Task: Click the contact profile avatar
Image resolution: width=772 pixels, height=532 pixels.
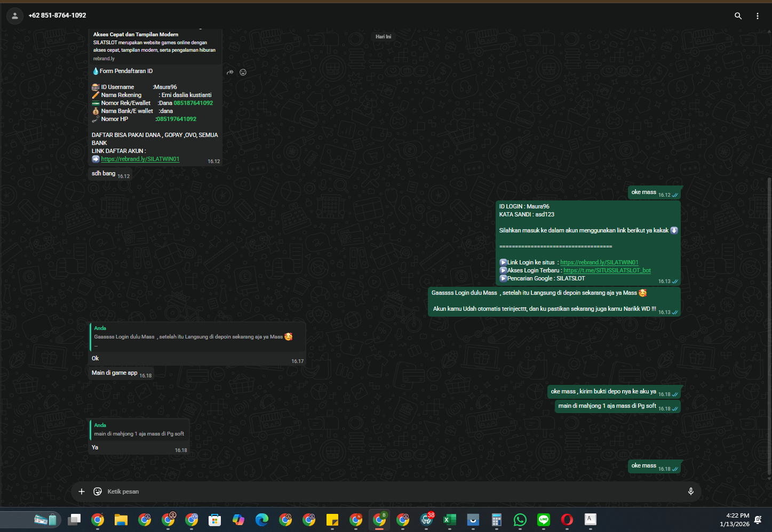Action: pyautogui.click(x=15, y=16)
